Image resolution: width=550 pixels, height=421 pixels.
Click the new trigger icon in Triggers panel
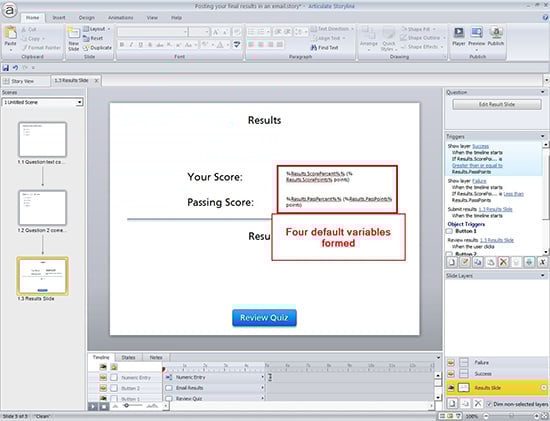[452, 262]
